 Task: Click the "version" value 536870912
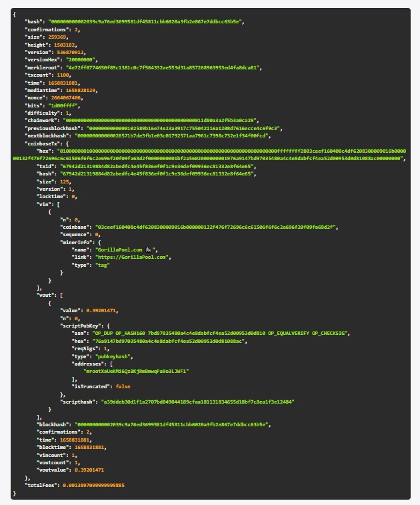[x=70, y=52]
